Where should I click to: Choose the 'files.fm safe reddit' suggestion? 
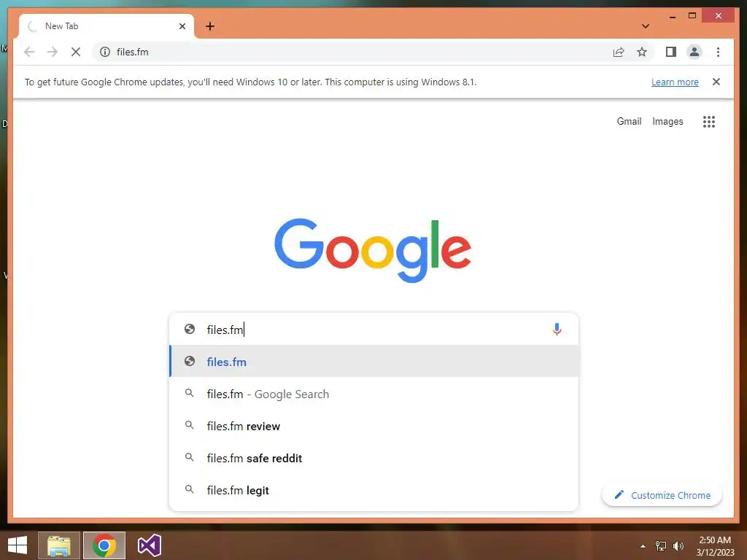(374, 458)
